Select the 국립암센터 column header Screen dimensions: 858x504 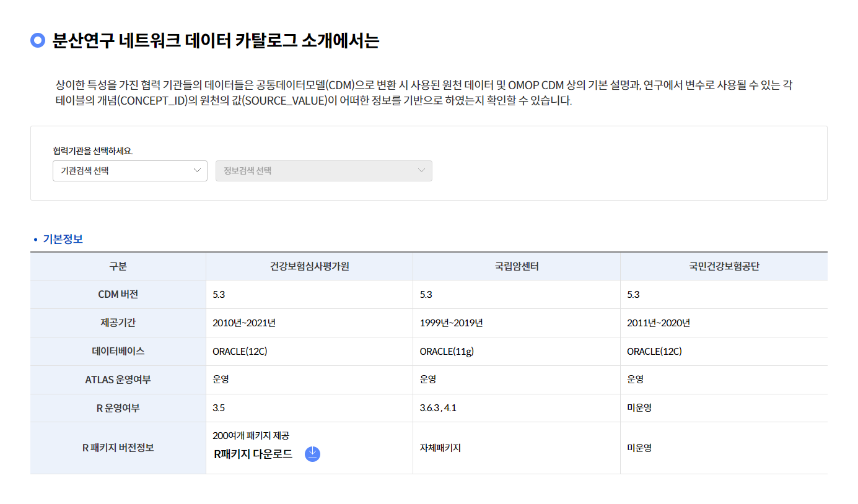click(x=517, y=266)
